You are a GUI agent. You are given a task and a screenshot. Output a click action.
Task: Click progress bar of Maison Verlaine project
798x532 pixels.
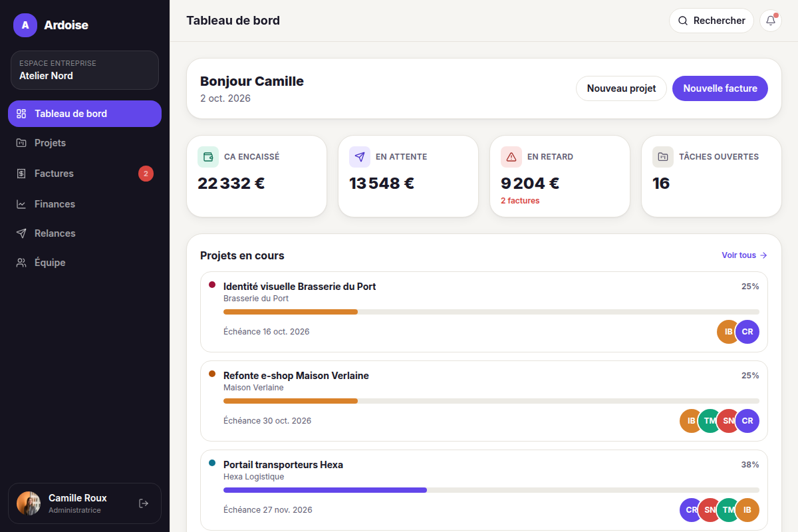coord(491,401)
